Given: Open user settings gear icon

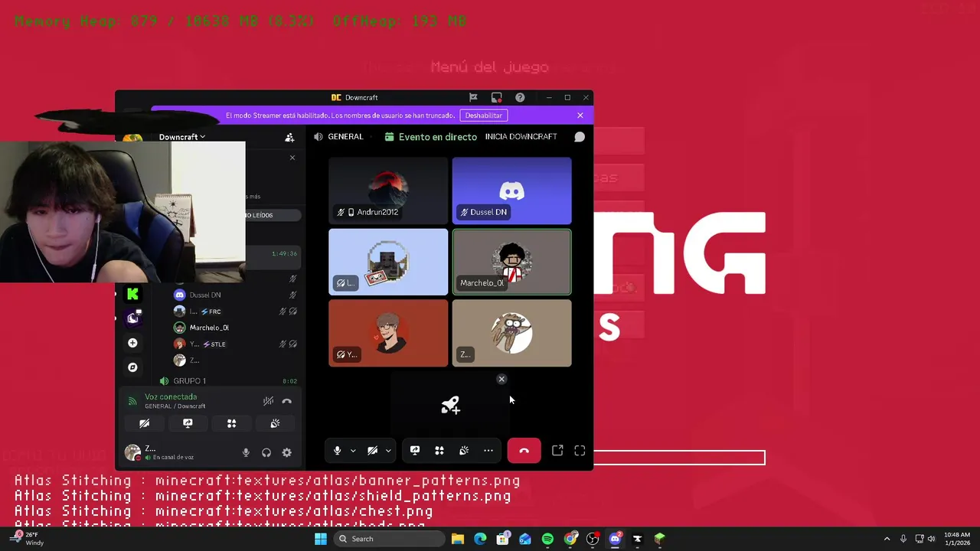Looking at the screenshot, I should point(286,452).
